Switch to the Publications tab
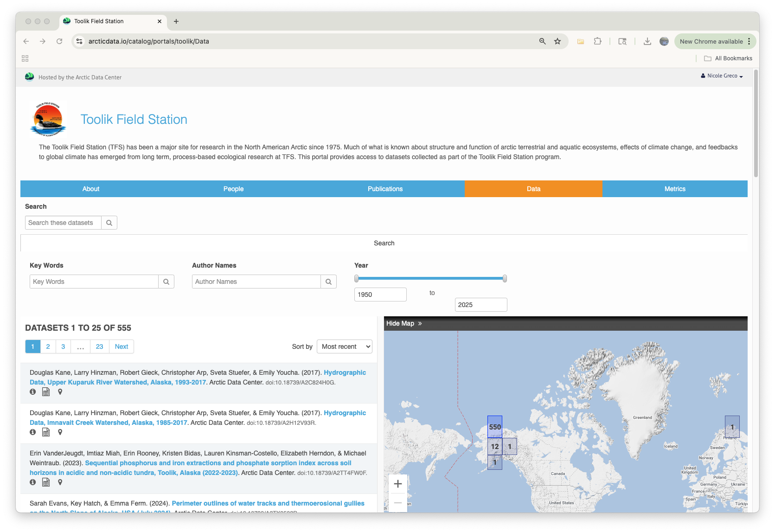Viewport: 775px width, 532px height. (385, 189)
